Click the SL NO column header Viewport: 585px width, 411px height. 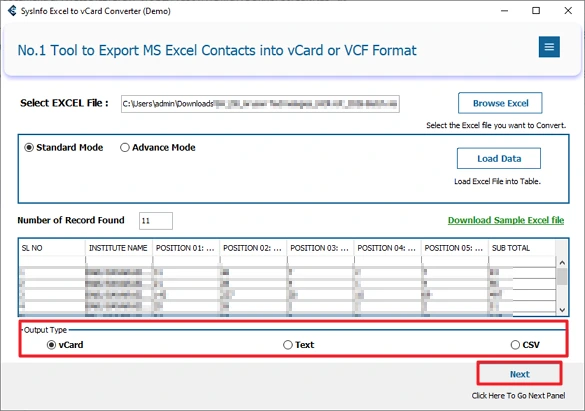51,248
